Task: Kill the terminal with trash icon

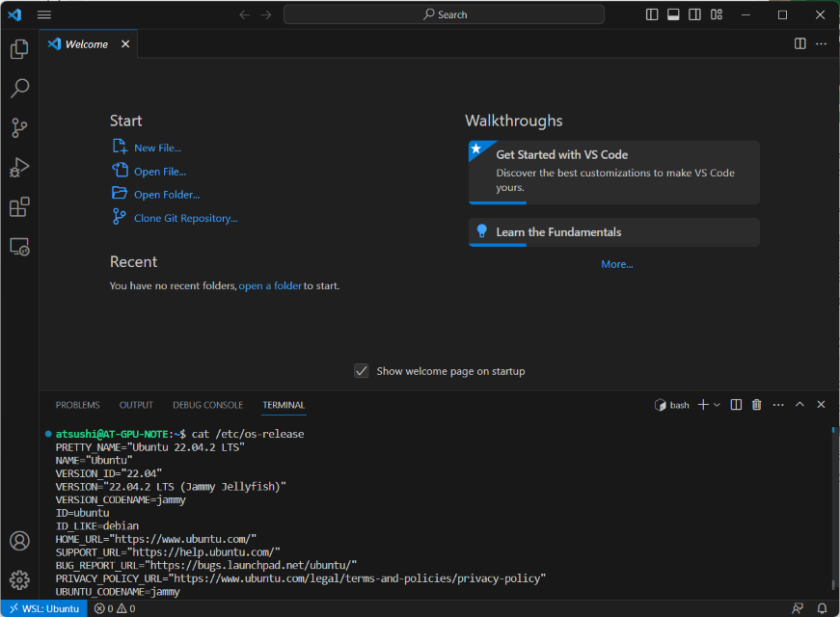Action: (756, 405)
